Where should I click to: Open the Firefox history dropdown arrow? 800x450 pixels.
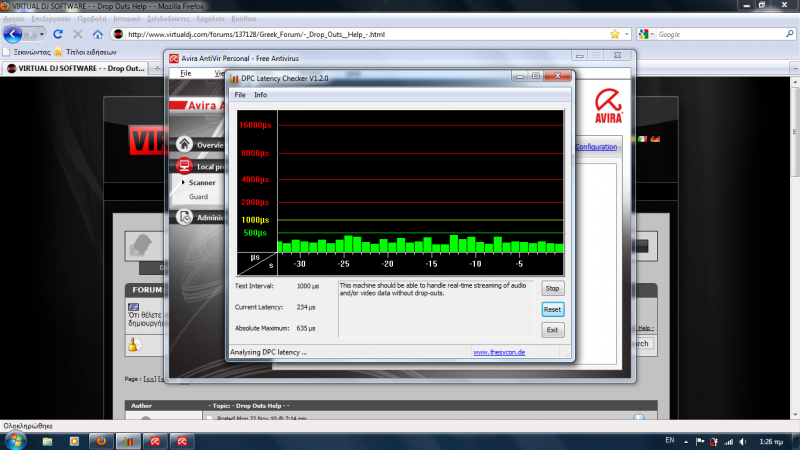(x=42, y=34)
